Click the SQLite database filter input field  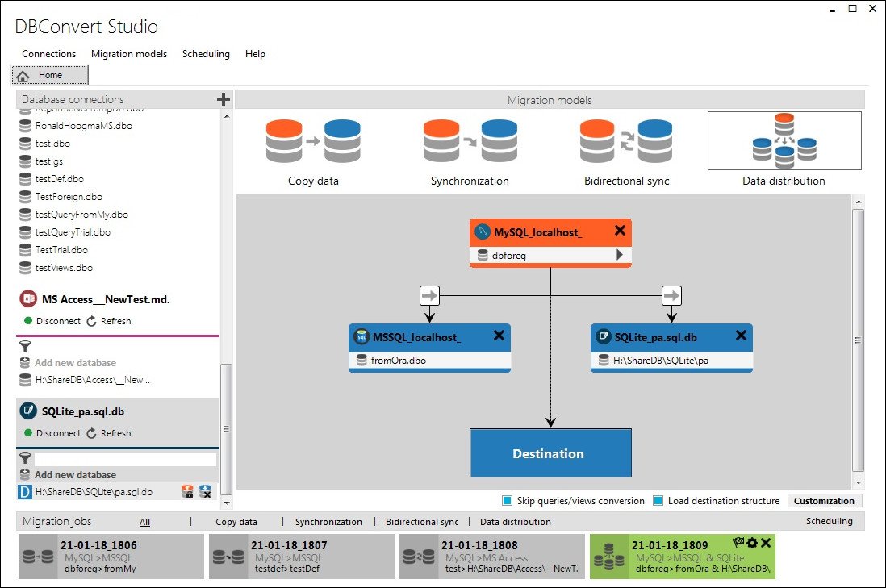[x=125, y=459]
